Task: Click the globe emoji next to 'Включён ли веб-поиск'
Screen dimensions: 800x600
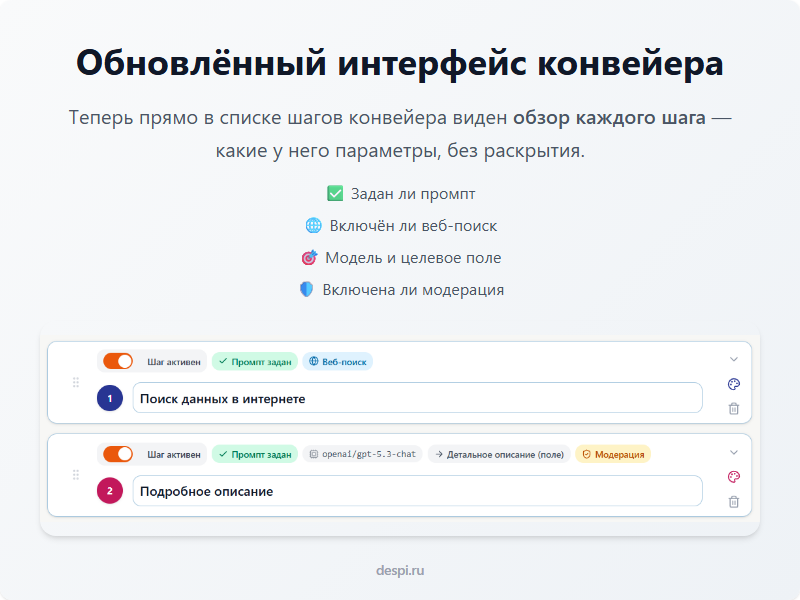Action: click(314, 226)
